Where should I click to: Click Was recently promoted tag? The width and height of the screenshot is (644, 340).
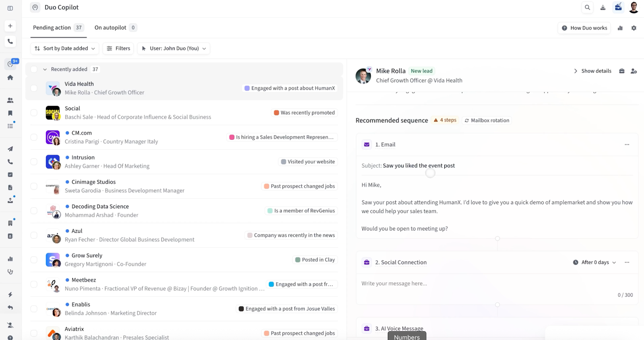pos(304,113)
